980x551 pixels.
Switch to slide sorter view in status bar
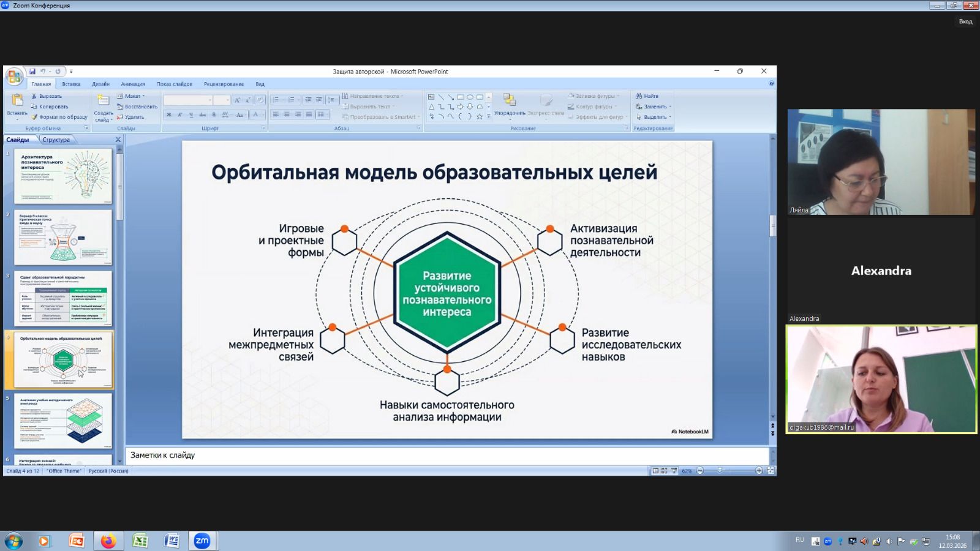(x=664, y=471)
